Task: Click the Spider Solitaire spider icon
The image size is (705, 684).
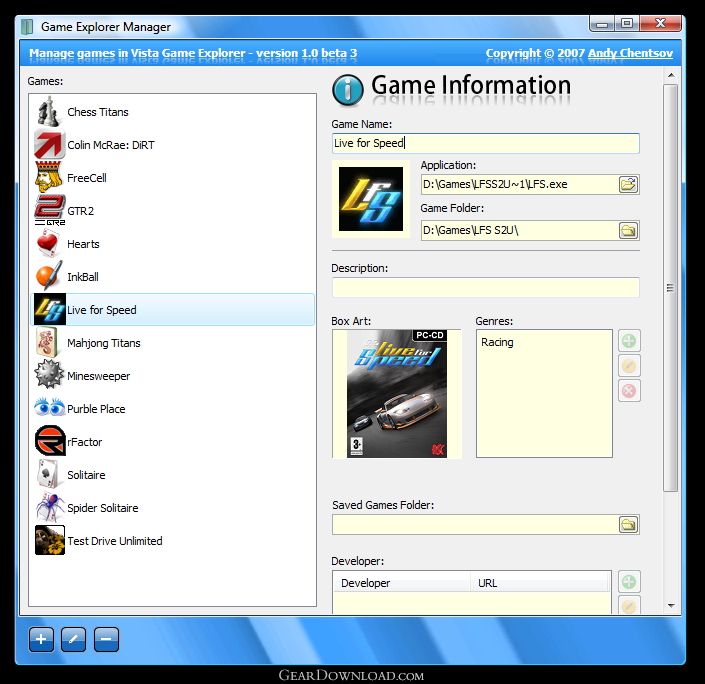Action: tap(49, 507)
